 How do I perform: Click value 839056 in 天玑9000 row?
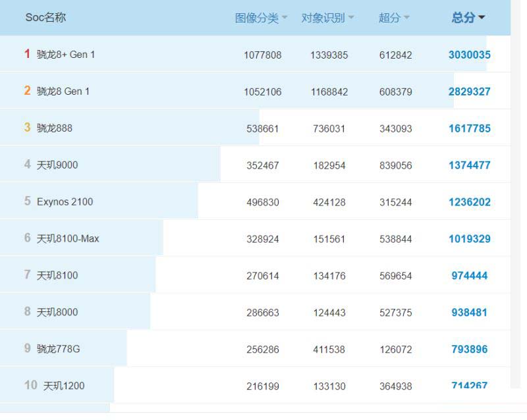(x=396, y=166)
